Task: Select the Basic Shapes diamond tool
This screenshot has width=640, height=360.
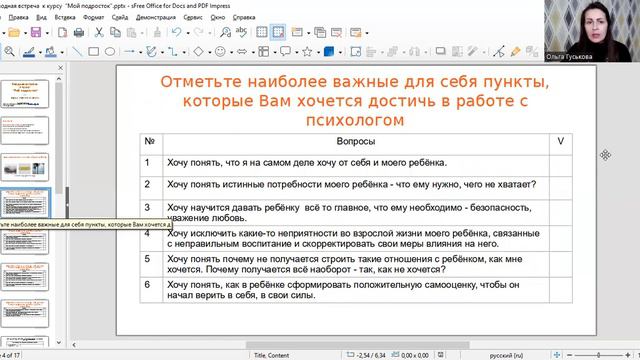Action: (x=198, y=51)
